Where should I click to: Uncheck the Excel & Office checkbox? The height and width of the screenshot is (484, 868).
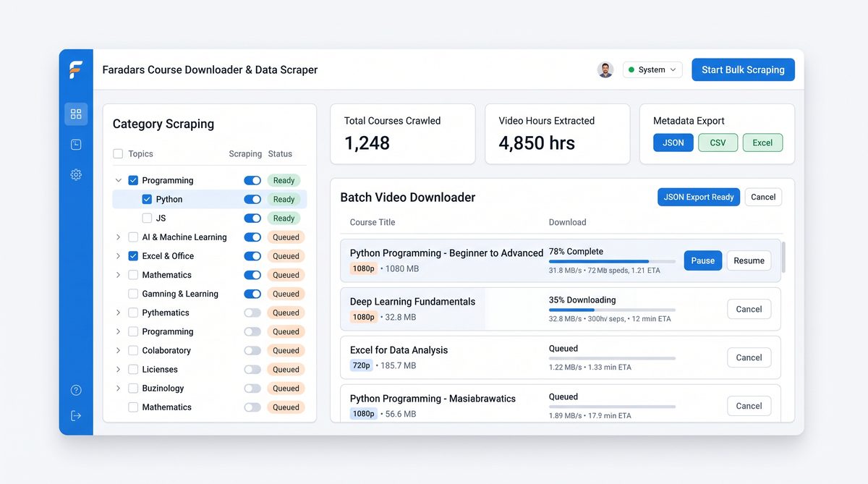(133, 255)
